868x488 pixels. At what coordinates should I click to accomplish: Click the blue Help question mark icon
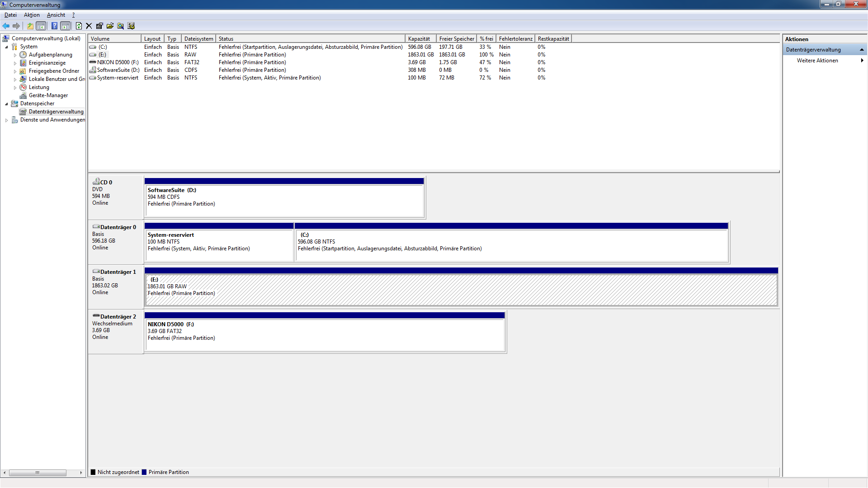(x=54, y=26)
